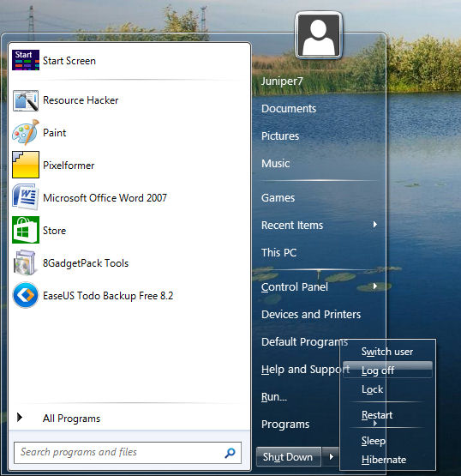Open the Documents link
The image size is (461, 476).
click(289, 109)
